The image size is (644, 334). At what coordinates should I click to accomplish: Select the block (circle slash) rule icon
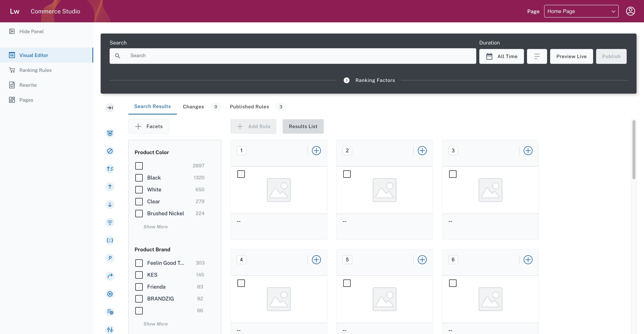(x=110, y=151)
